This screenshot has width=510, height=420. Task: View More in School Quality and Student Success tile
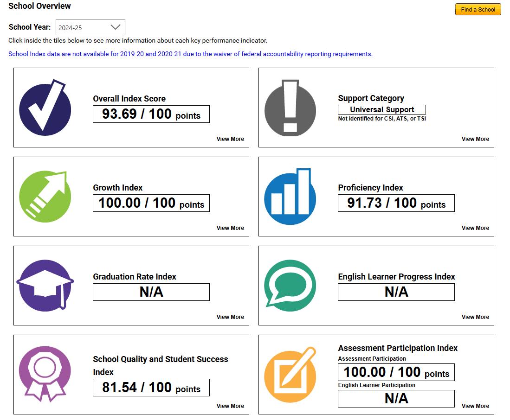(230, 406)
